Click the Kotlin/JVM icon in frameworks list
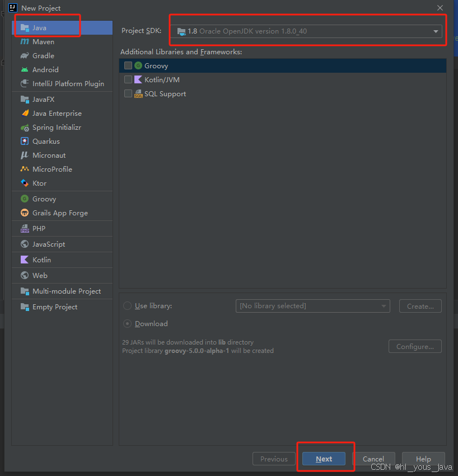The width and height of the screenshot is (458, 476). [x=138, y=79]
